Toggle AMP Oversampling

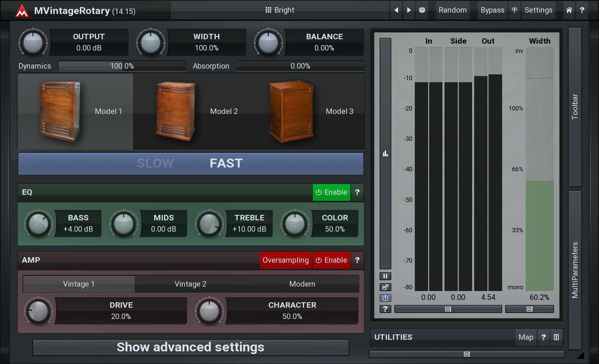285,260
